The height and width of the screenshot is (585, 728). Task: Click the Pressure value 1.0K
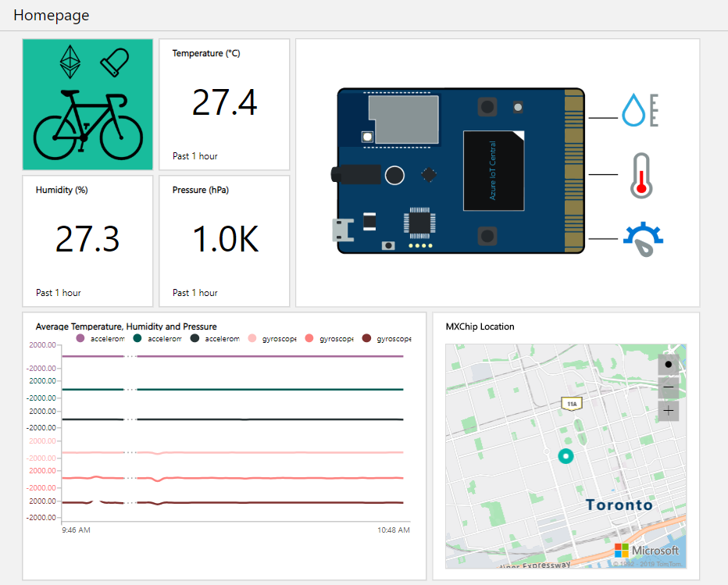[226, 239]
